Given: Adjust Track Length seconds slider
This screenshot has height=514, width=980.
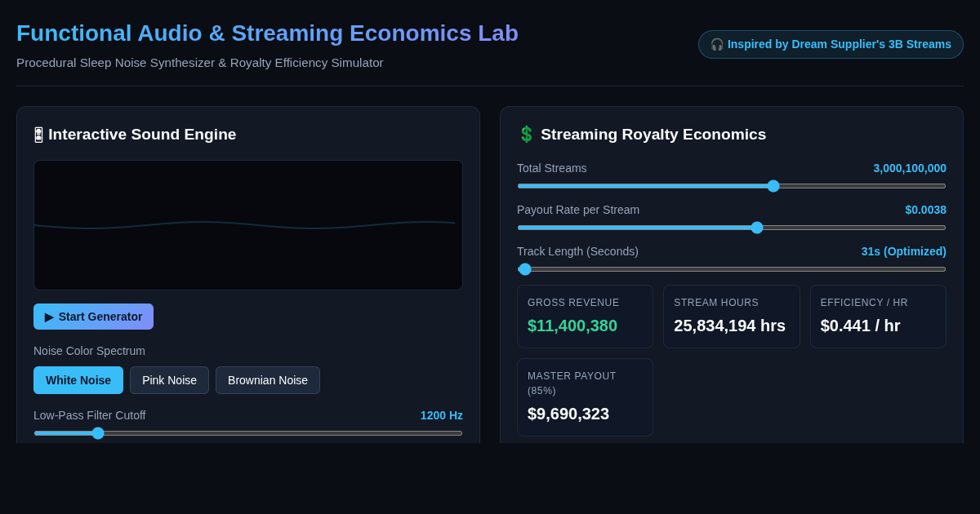Looking at the screenshot, I should tap(732, 269).
